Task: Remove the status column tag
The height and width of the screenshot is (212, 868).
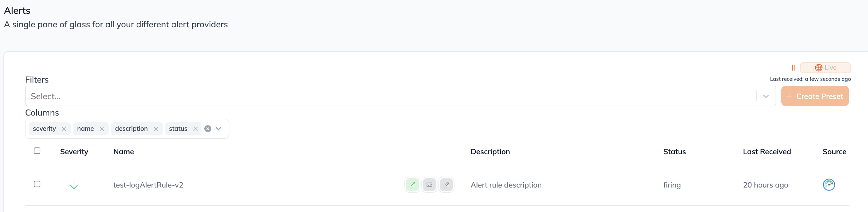Action: 195,129
